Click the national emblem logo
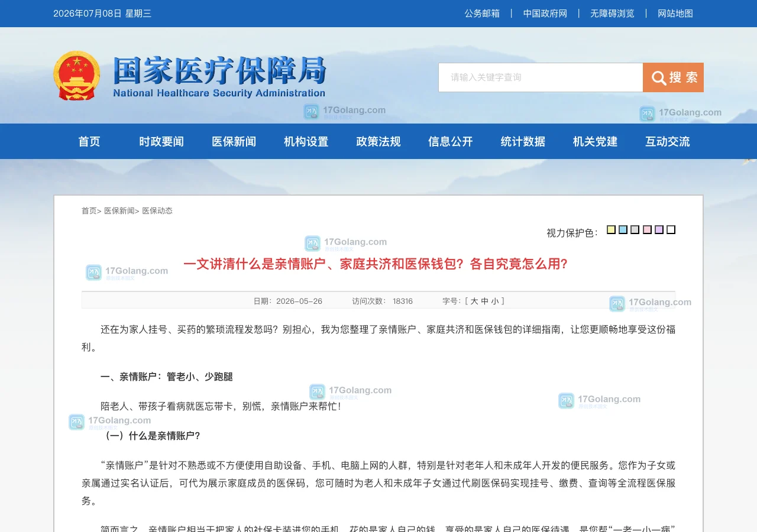The image size is (757, 532). tap(77, 76)
